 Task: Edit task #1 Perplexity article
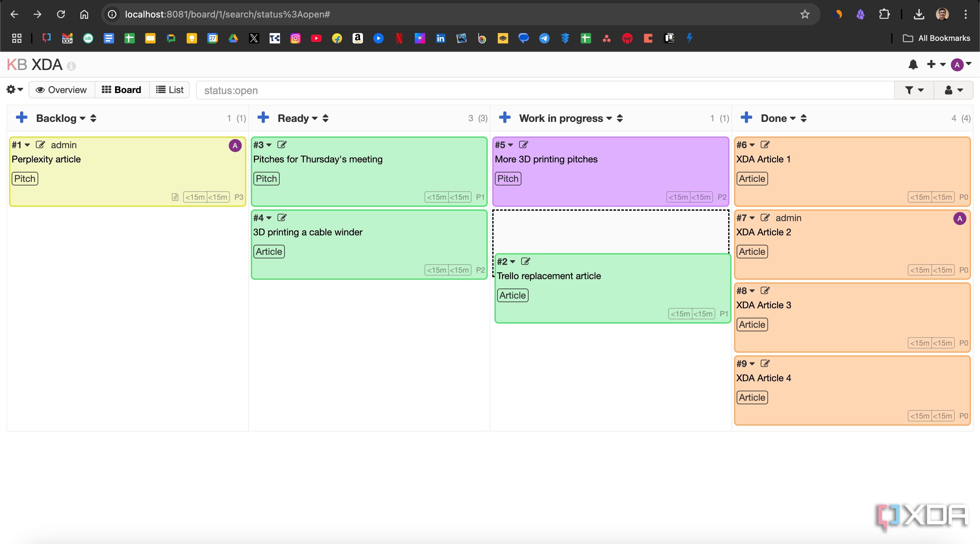pyautogui.click(x=40, y=145)
